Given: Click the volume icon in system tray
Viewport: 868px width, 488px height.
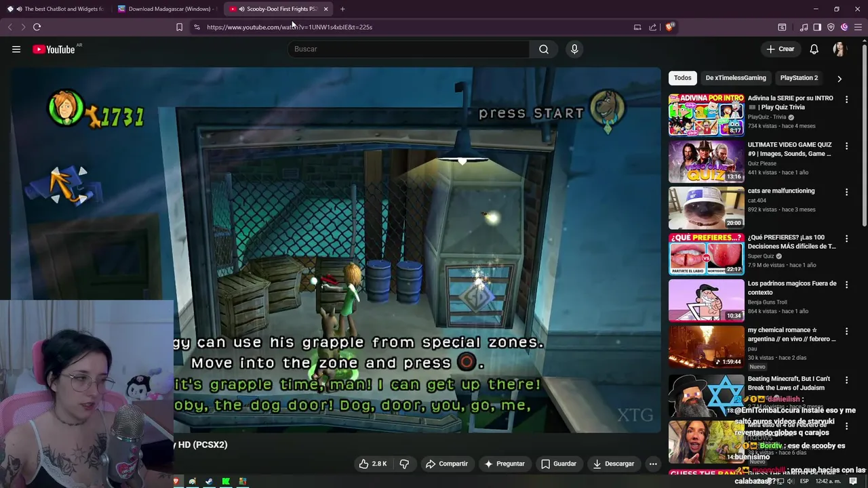Looking at the screenshot, I should coord(790,481).
